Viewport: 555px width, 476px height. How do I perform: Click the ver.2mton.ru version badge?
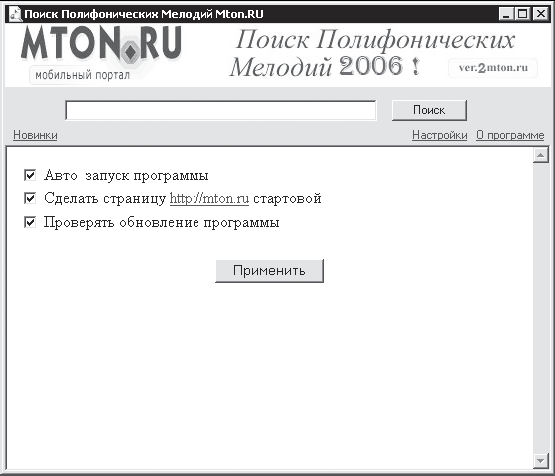point(493,68)
